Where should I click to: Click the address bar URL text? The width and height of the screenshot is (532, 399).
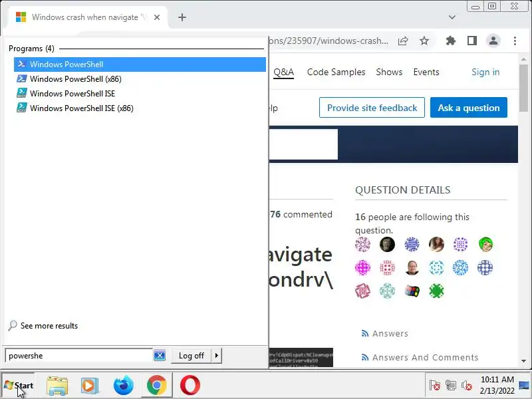(329, 41)
